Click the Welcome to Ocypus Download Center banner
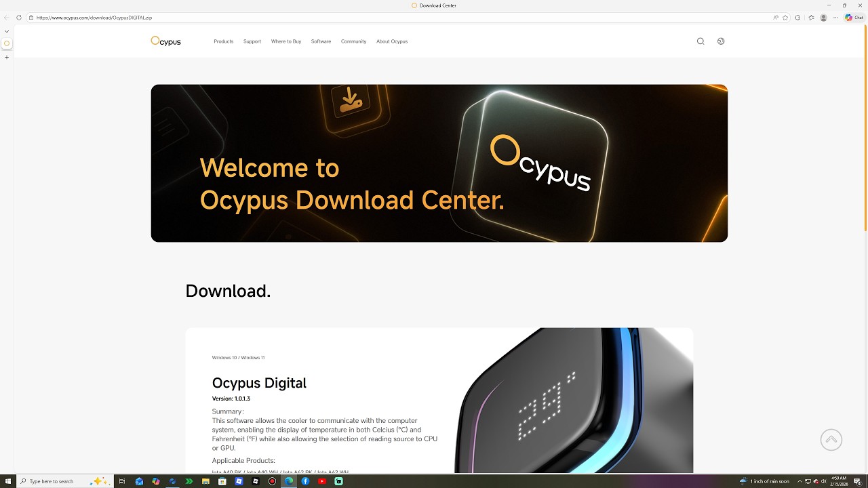This screenshot has height=488, width=868. click(x=439, y=163)
